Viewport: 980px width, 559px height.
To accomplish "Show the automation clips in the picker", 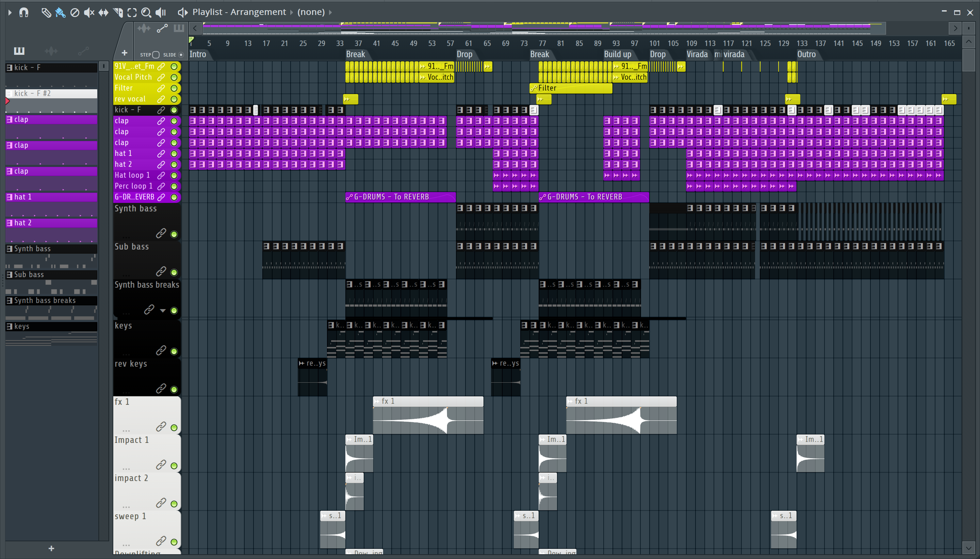I will [83, 51].
